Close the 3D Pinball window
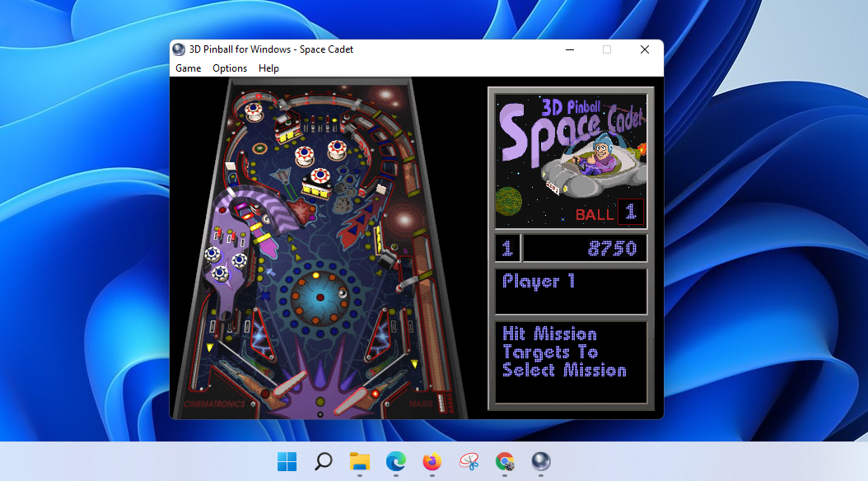The image size is (868, 481). click(x=644, y=49)
